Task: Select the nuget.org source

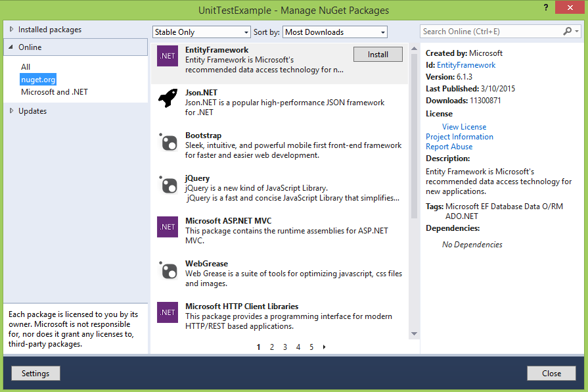Action: coord(38,79)
